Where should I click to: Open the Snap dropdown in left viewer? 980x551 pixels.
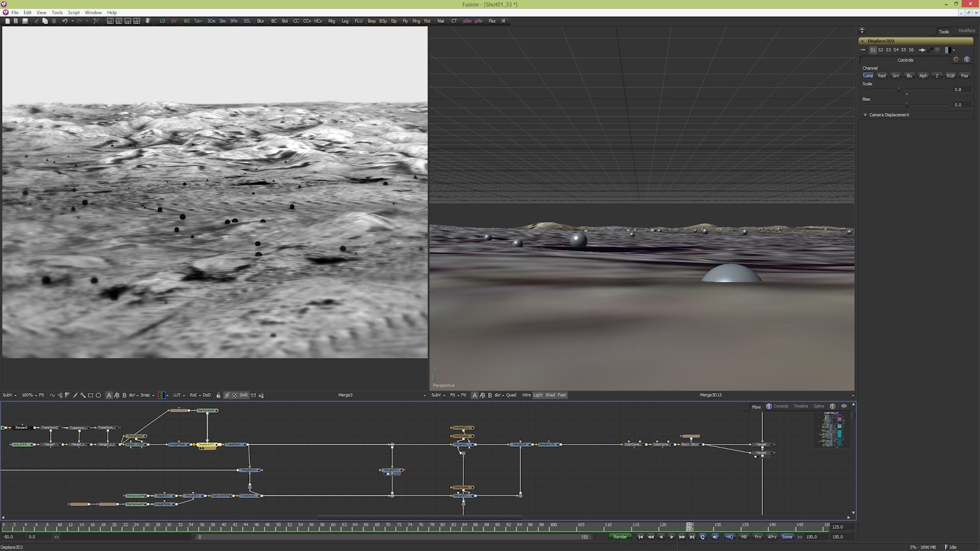point(147,395)
